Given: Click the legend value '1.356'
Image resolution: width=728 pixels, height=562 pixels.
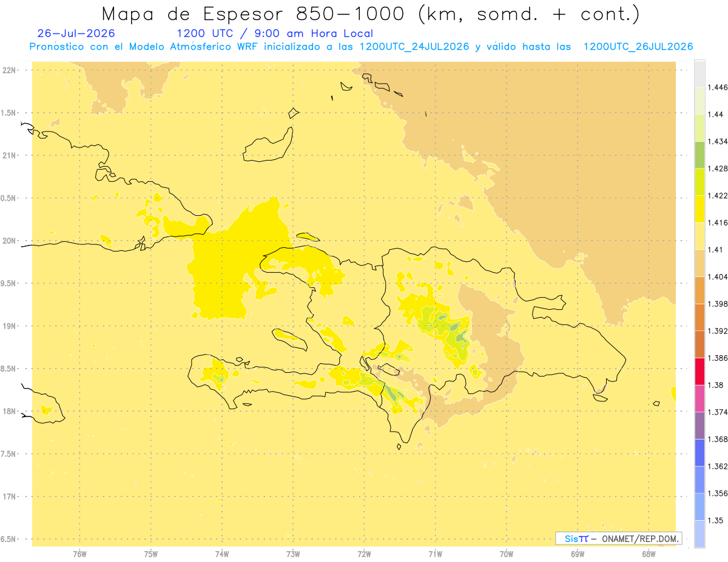Looking at the screenshot, I should click(x=718, y=493).
